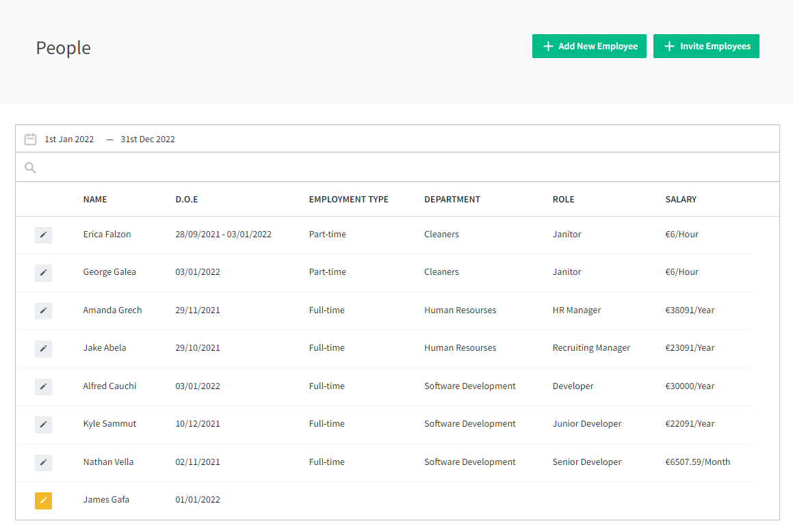Image resolution: width=793 pixels, height=532 pixels.
Task: Click the salary €23091/Year
Action: [x=689, y=347]
